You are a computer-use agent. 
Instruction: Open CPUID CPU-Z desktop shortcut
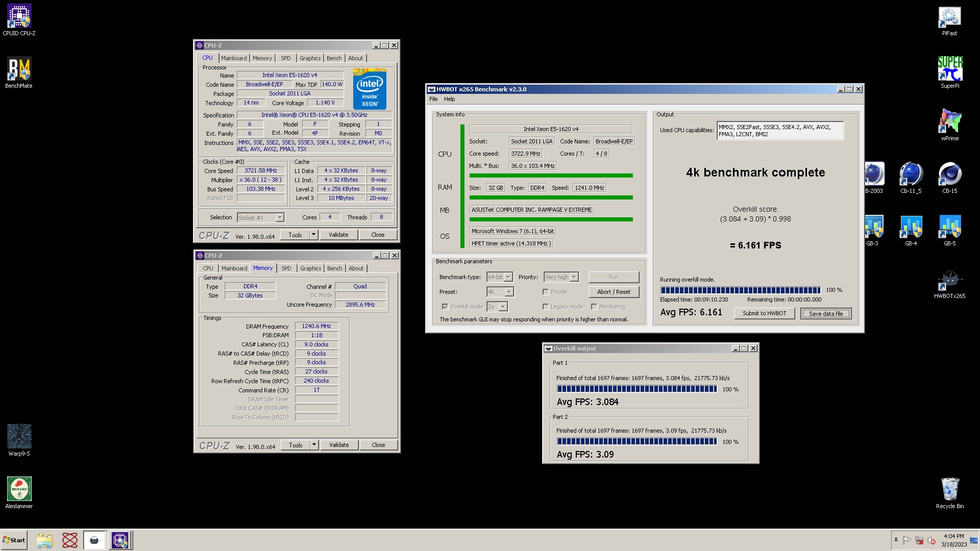click(19, 20)
